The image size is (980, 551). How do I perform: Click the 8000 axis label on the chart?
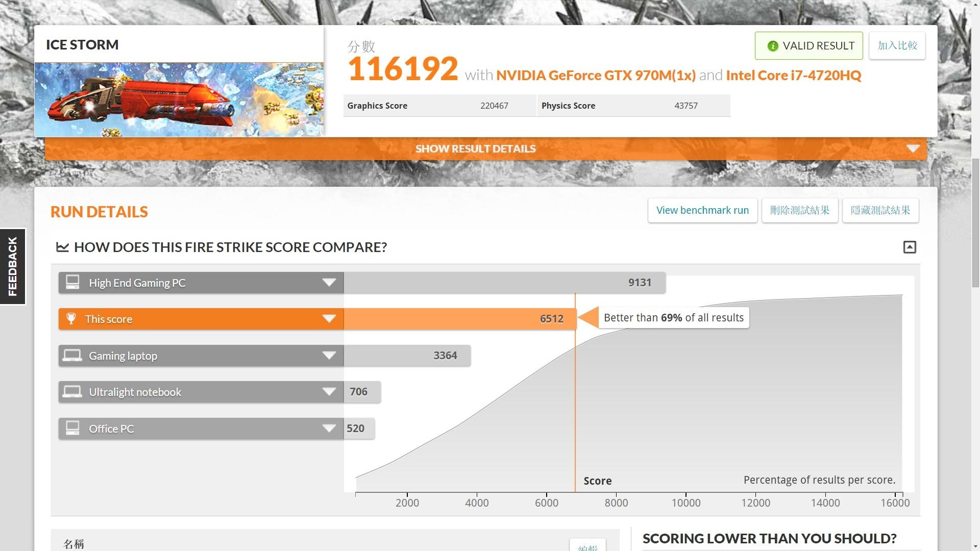[616, 503]
